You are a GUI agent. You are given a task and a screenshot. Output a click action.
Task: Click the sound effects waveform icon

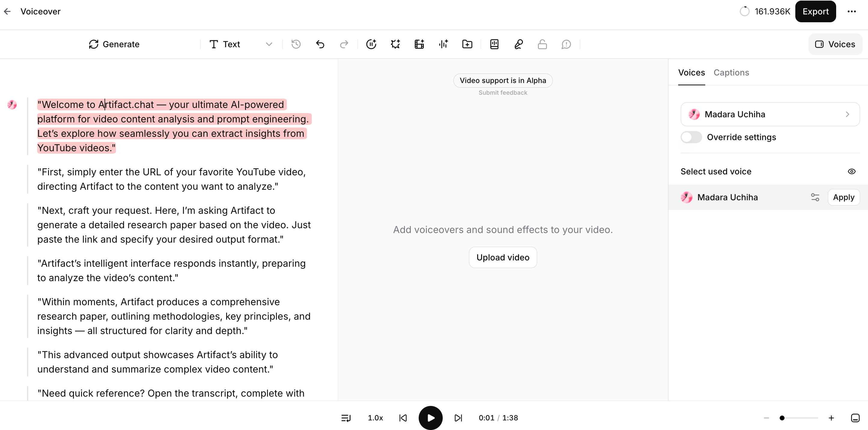pyautogui.click(x=443, y=44)
